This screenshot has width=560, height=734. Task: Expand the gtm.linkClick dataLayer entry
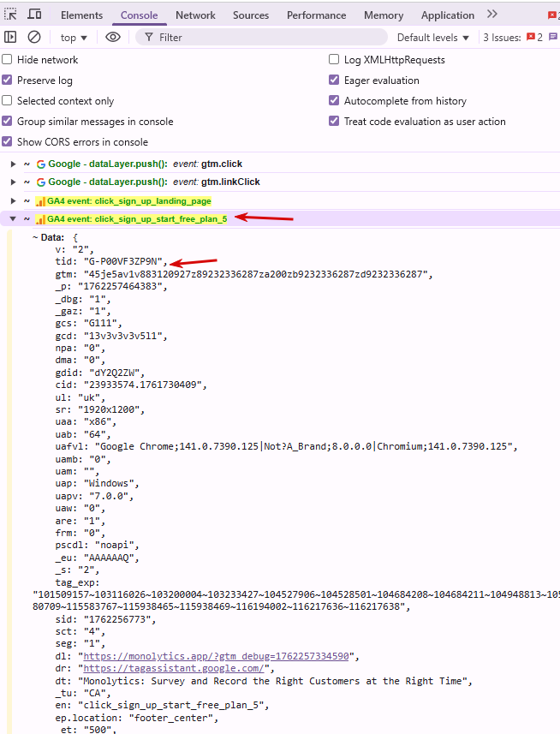(x=13, y=182)
